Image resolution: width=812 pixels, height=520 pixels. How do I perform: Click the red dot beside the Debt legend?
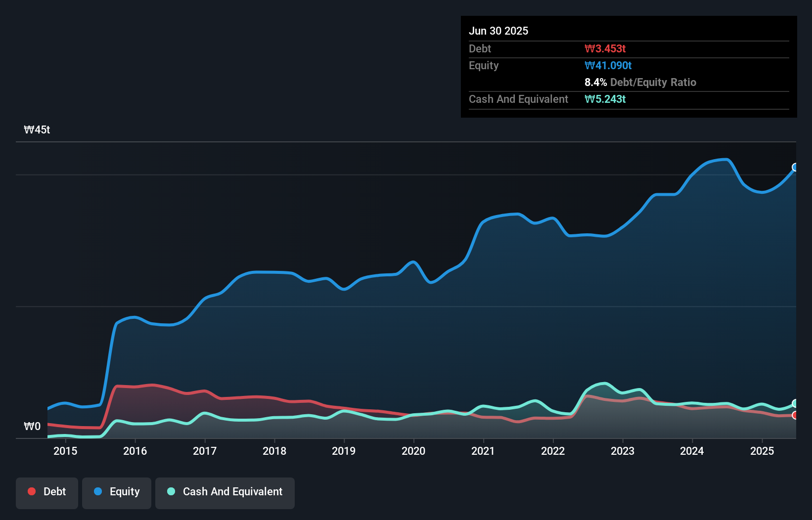32,491
